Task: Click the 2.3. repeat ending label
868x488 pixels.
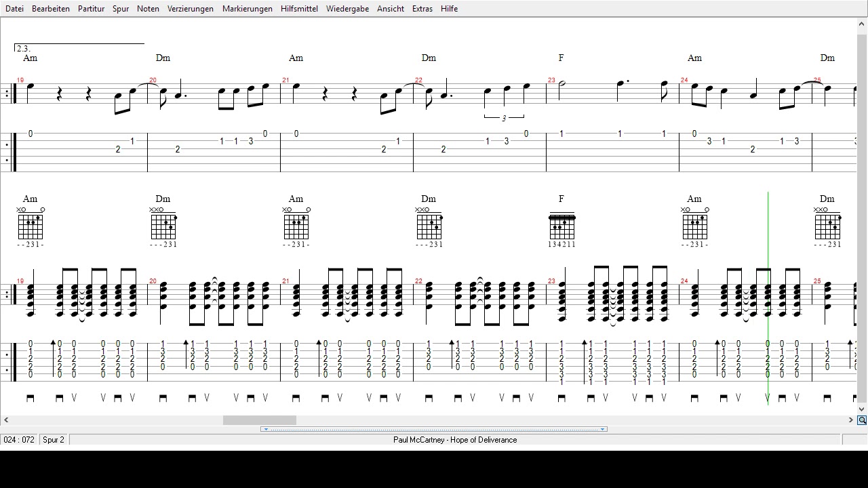Action: pos(24,49)
